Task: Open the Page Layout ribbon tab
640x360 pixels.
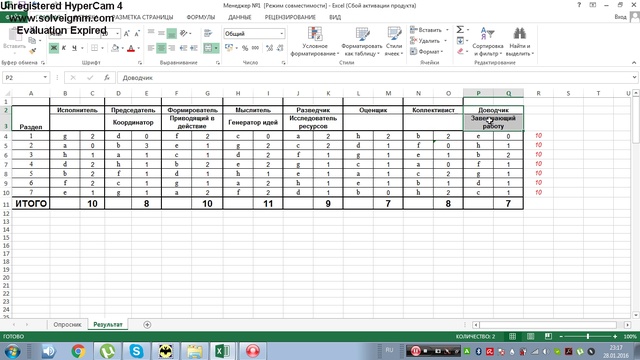Action: point(142,17)
